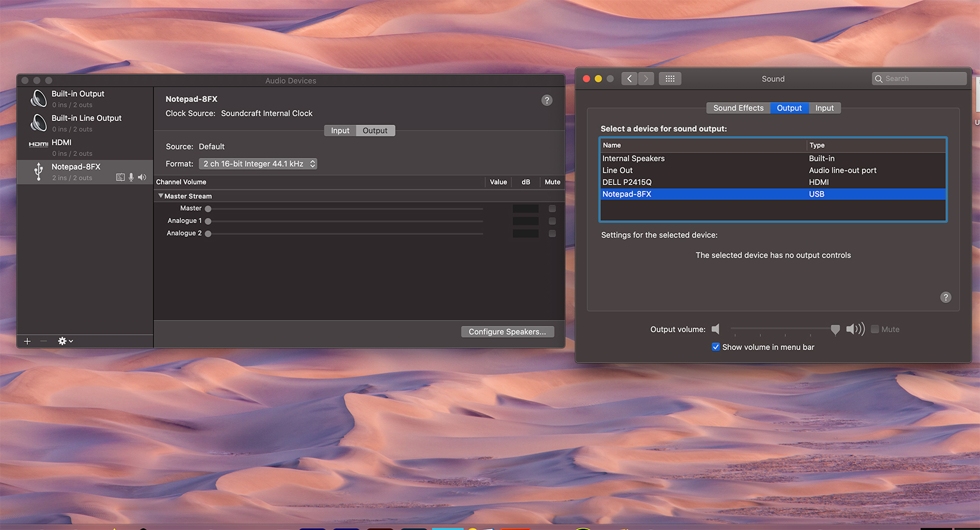Enable Mute checkbox beside Output volume
This screenshot has height=530, width=980.
[x=874, y=329]
